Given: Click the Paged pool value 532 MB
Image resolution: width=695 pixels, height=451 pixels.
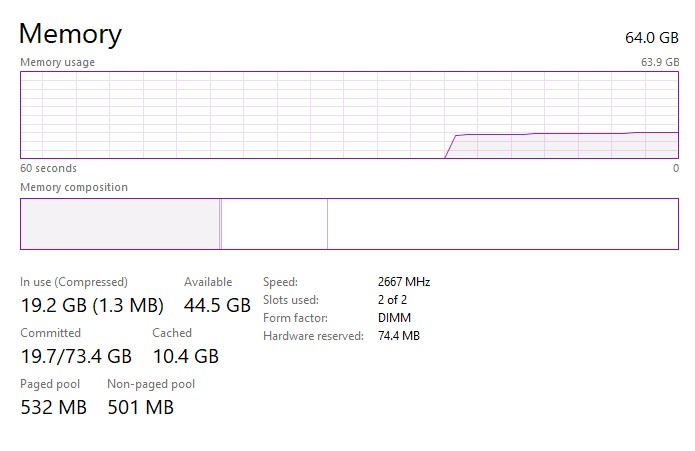Looking at the screenshot, I should pos(54,407).
